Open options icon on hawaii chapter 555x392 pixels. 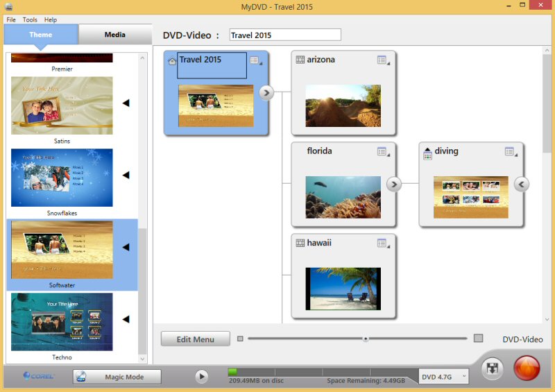382,243
